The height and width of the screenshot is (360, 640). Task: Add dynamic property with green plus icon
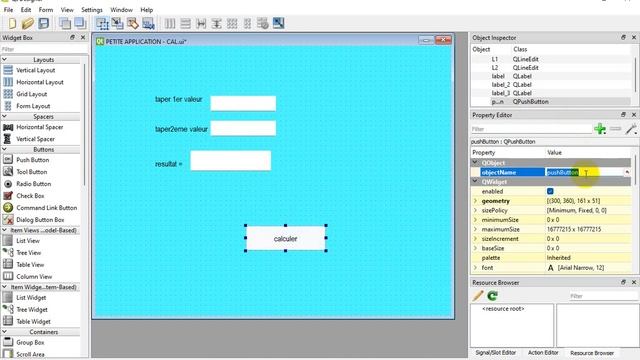[x=600, y=129]
